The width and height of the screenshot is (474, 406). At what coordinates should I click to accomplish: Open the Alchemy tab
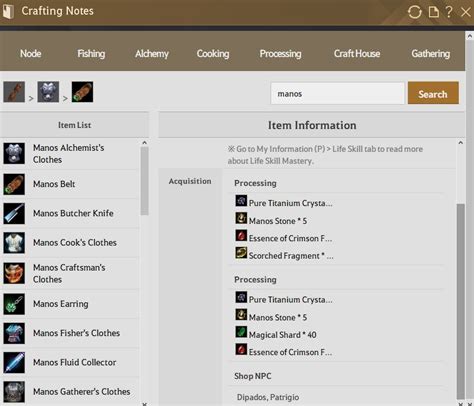tap(152, 54)
